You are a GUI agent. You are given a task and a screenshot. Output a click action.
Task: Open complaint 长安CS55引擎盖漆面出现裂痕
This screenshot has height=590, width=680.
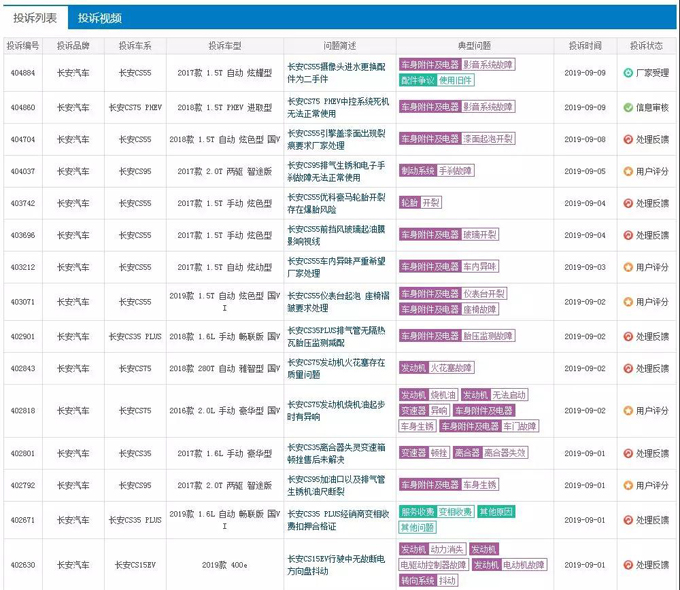336,139
